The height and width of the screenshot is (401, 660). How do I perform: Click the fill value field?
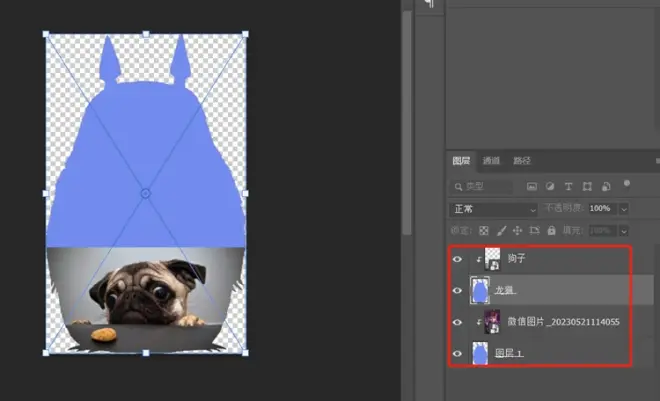click(603, 231)
